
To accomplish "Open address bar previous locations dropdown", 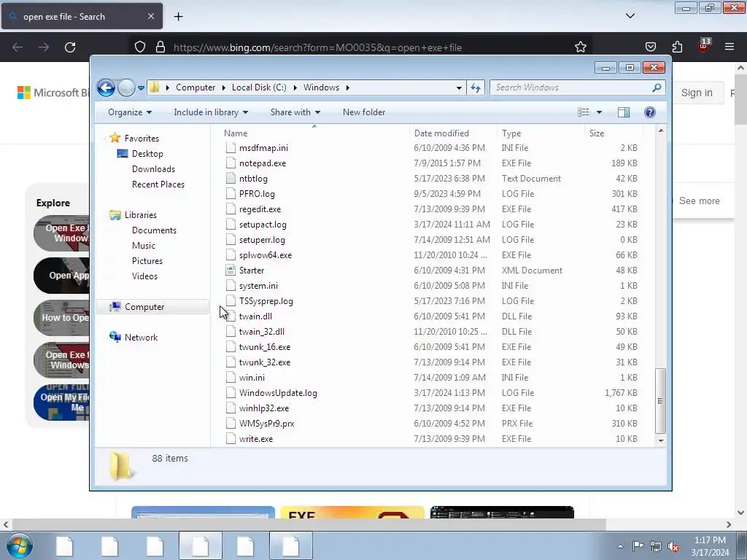I will click(x=459, y=87).
